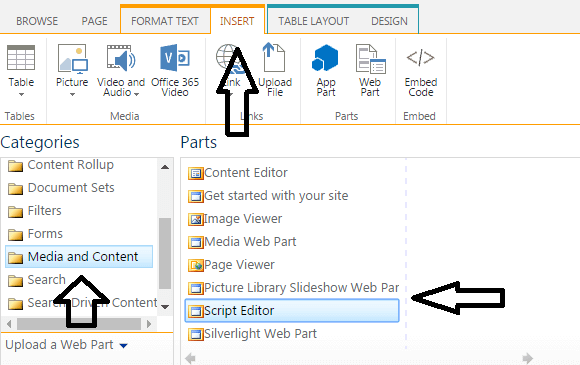580x365 pixels.
Task: Click the Silverlight Web Part icon
Action: click(195, 334)
